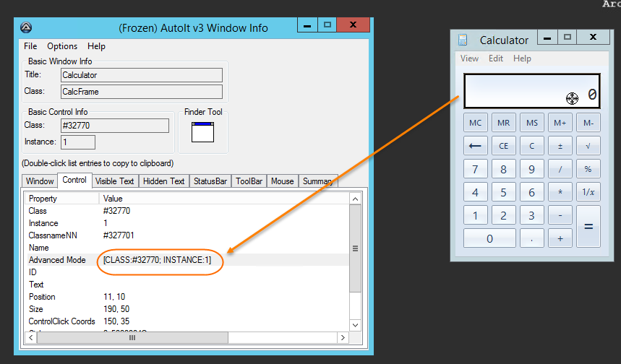
Task: Switch to the Window tab
Action: 40,181
